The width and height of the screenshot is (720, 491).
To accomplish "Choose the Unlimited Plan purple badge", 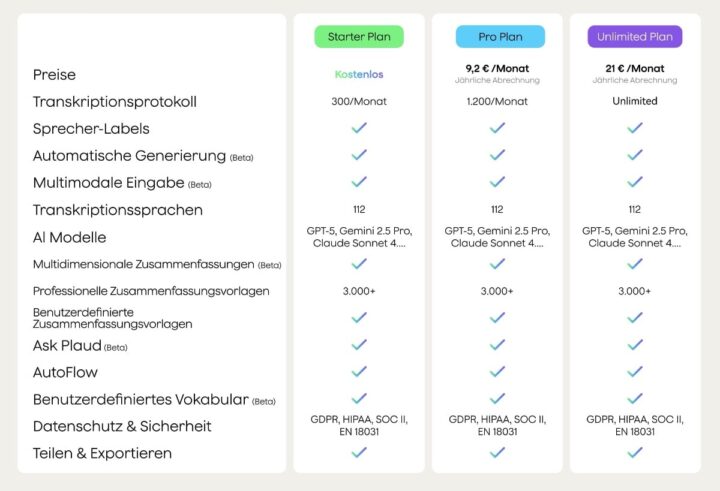I will [x=635, y=37].
